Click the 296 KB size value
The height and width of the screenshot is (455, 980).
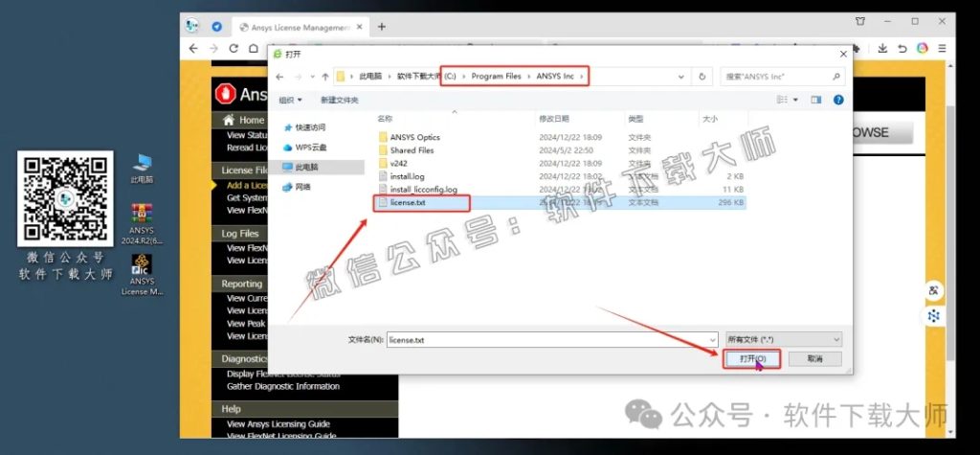tap(730, 203)
